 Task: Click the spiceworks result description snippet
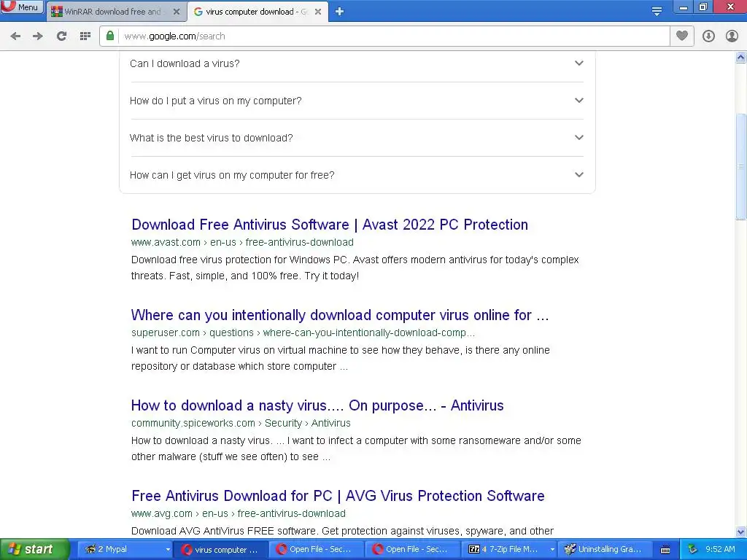[x=356, y=448]
